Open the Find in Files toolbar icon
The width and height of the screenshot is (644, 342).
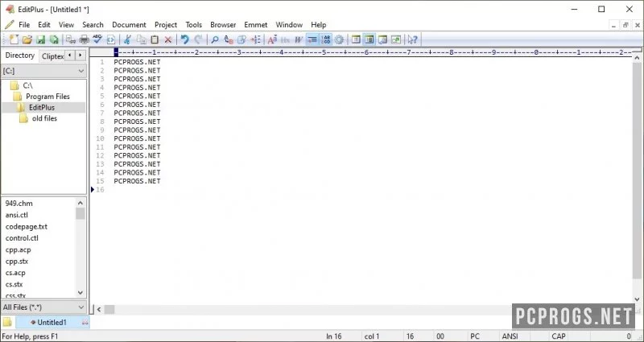(x=242, y=39)
